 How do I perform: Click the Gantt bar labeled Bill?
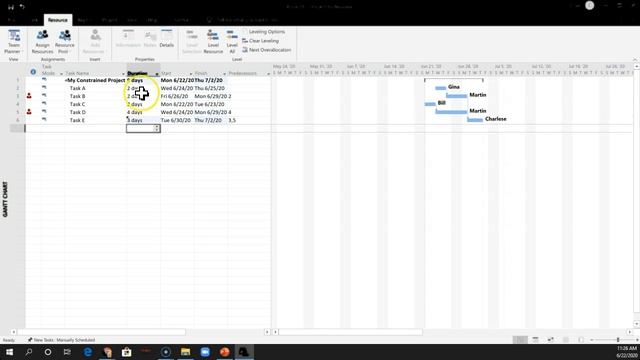(x=430, y=104)
